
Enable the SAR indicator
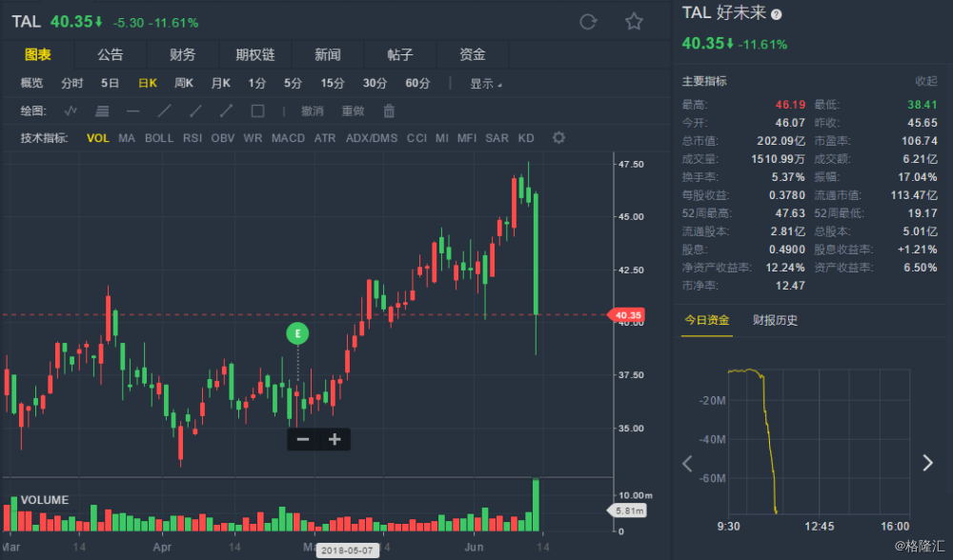point(497,138)
